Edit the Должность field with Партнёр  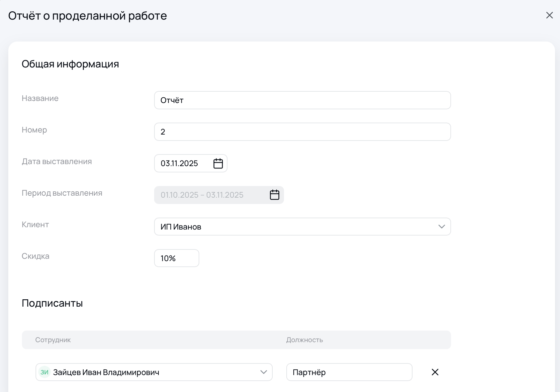click(349, 372)
